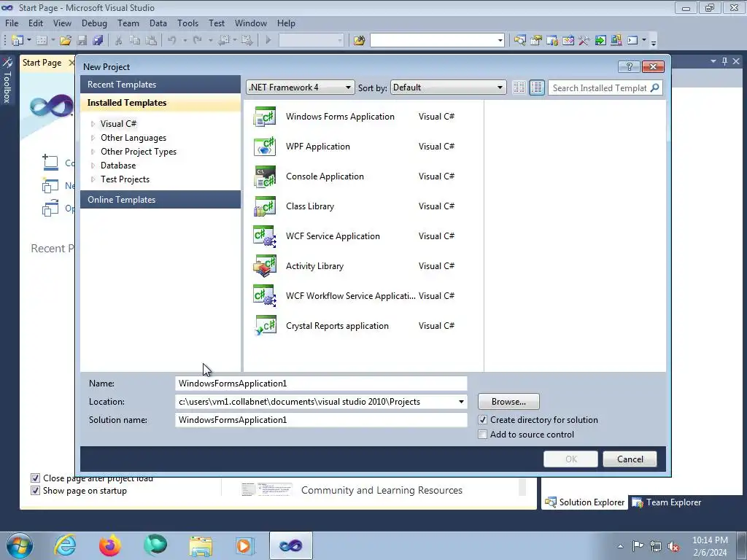Open Internet Explorer from the taskbar
This screenshot has width=747, height=560.
pos(65,545)
